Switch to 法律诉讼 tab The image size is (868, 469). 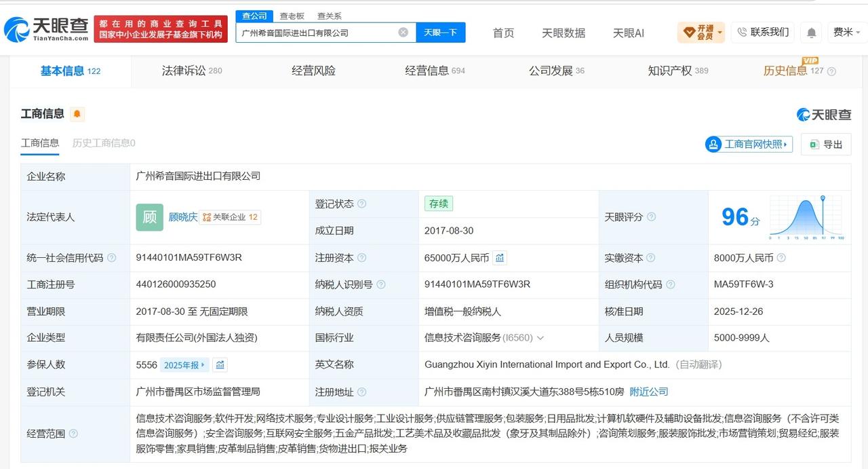pos(192,71)
